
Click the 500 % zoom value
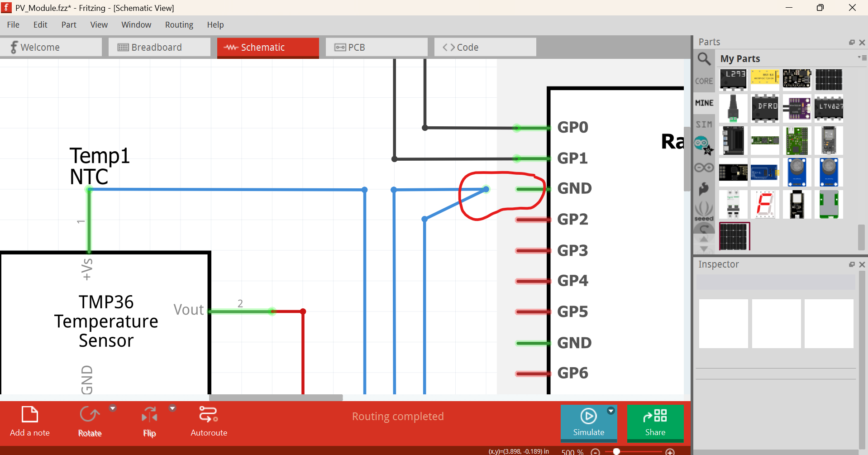point(572,452)
